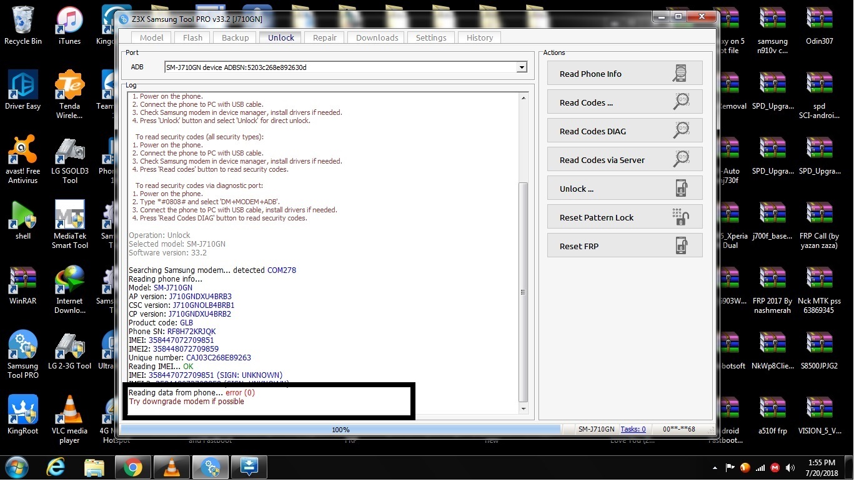Image resolution: width=864 pixels, height=504 pixels.
Task: Open the Downloads tab
Action: (377, 37)
